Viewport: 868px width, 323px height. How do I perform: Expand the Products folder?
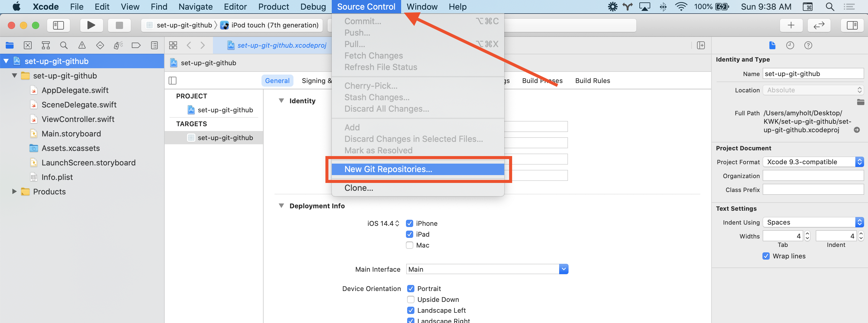pos(14,191)
